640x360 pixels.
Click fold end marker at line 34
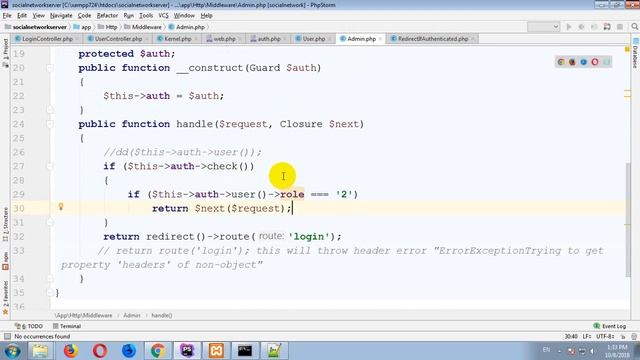50,279
